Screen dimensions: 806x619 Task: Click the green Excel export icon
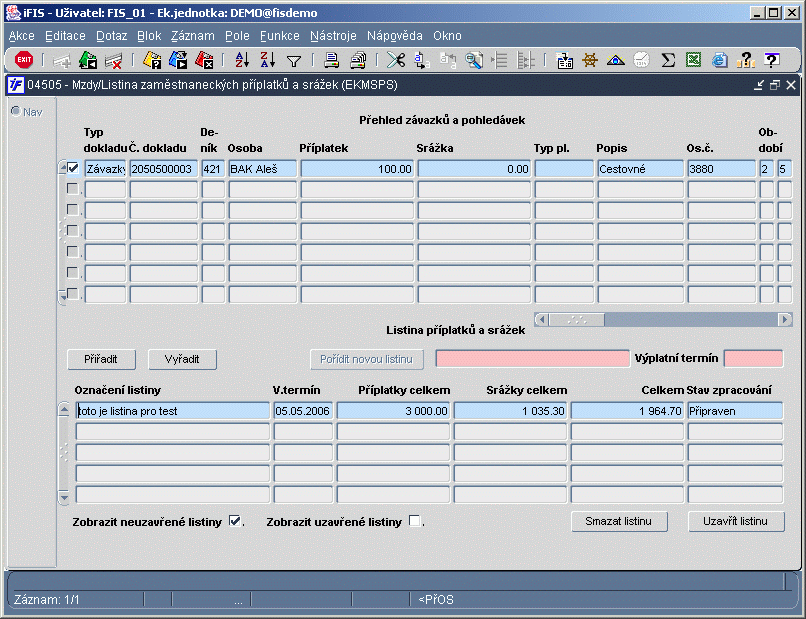(x=693, y=60)
